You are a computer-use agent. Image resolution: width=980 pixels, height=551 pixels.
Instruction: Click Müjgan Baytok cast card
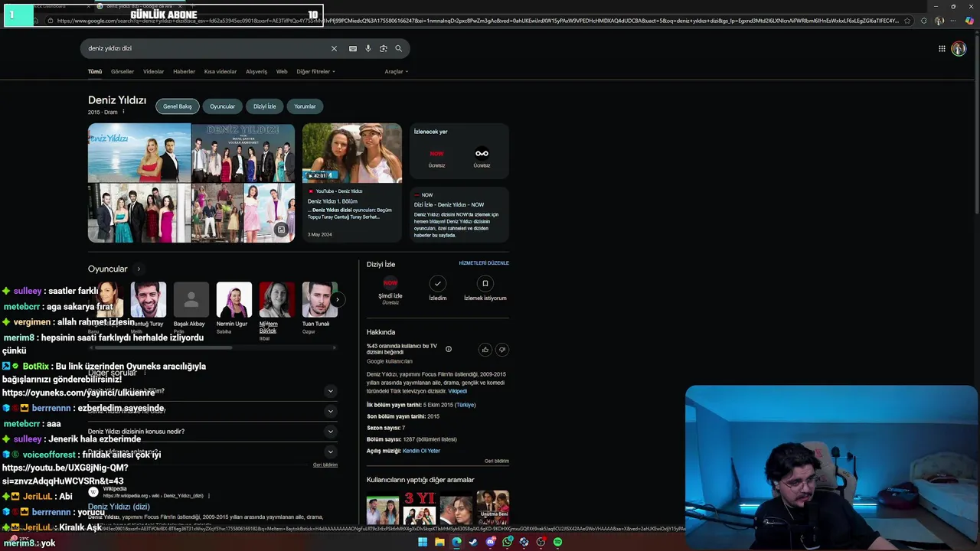pyautogui.click(x=276, y=311)
